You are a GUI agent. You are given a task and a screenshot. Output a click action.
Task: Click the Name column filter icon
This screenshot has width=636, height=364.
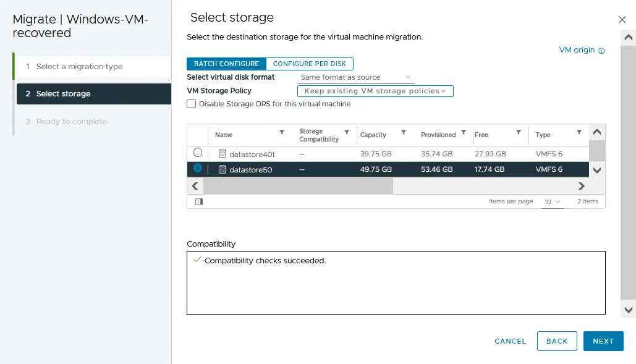click(x=282, y=132)
